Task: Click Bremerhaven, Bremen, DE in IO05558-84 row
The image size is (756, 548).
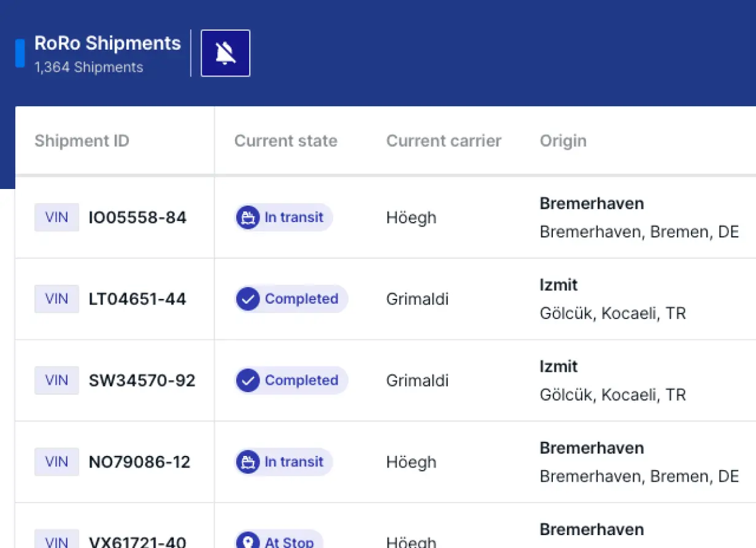Action: pos(639,232)
